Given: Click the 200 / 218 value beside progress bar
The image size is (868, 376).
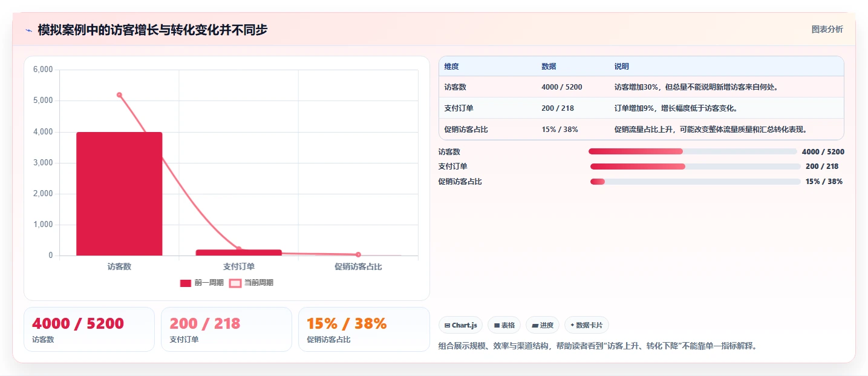Looking at the screenshot, I should point(822,167).
